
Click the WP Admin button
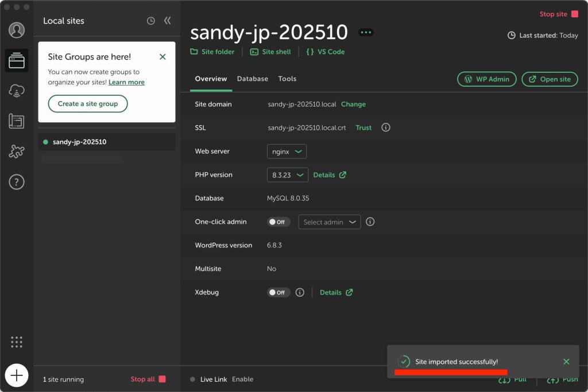pos(487,79)
